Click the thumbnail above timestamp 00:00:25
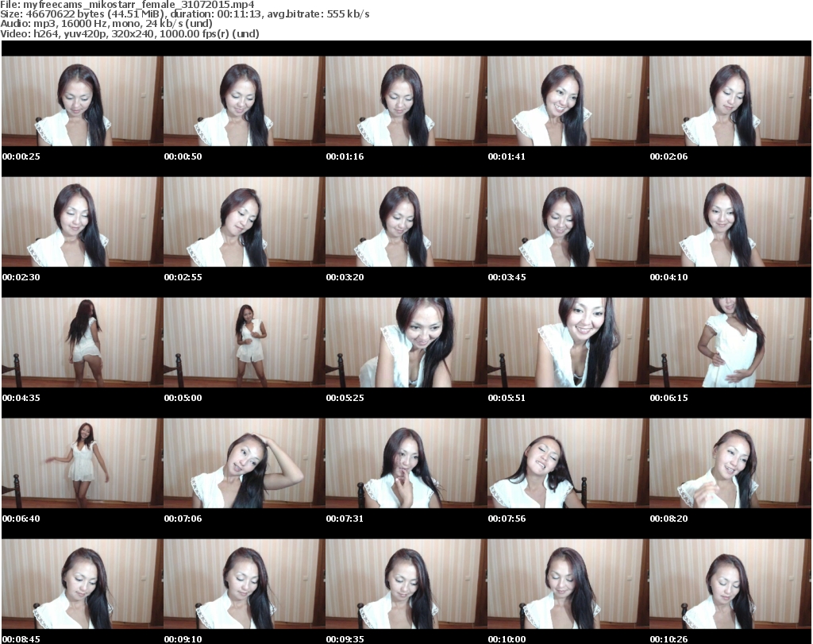Viewport: 813px width, 644px height. click(83, 101)
